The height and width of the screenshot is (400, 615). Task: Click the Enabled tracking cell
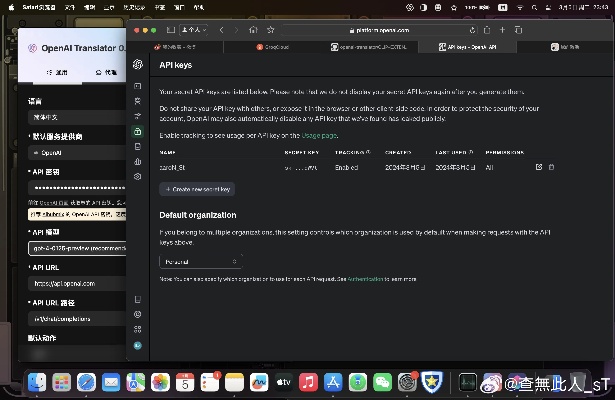click(x=346, y=167)
